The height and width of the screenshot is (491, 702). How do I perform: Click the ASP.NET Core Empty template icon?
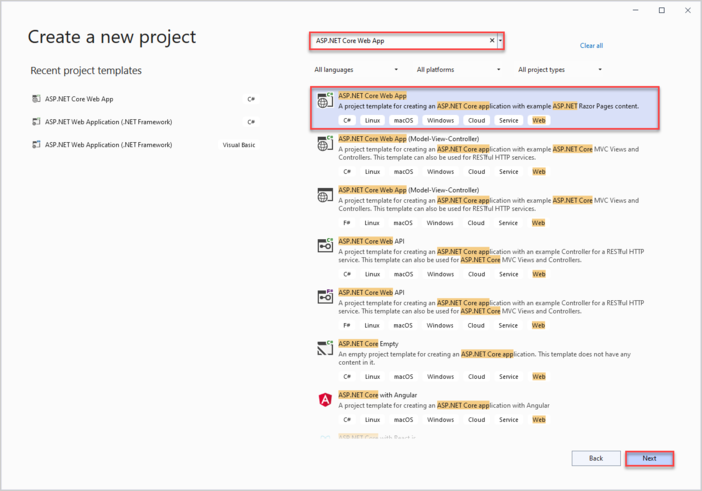[x=325, y=348]
